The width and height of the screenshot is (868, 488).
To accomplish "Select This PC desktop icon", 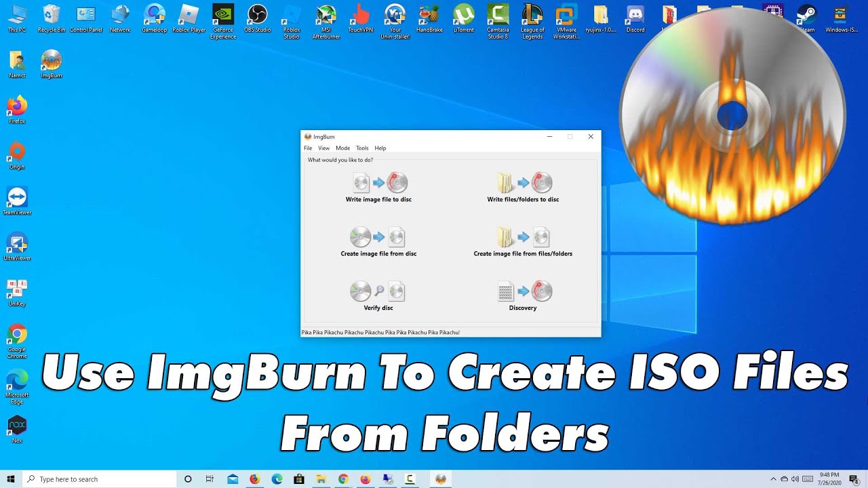I will 17,18.
